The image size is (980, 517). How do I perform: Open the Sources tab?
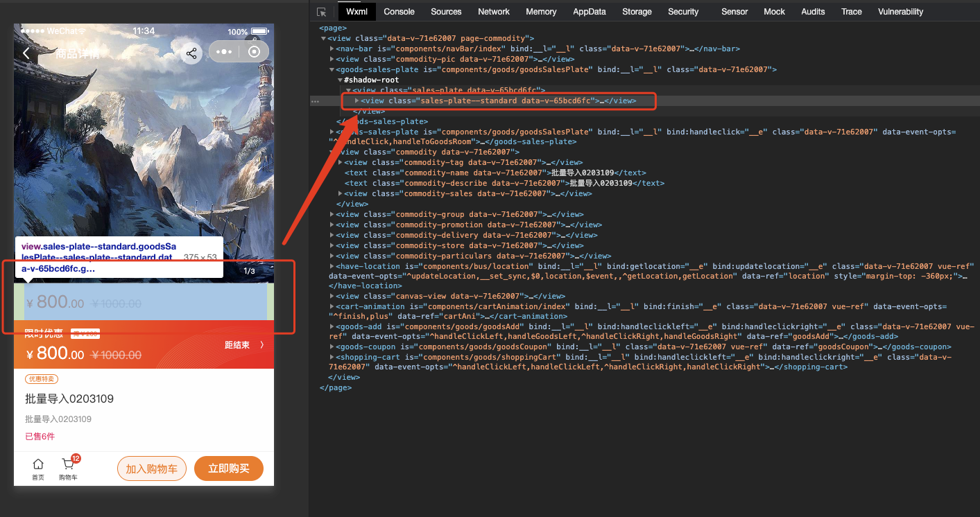coord(446,12)
